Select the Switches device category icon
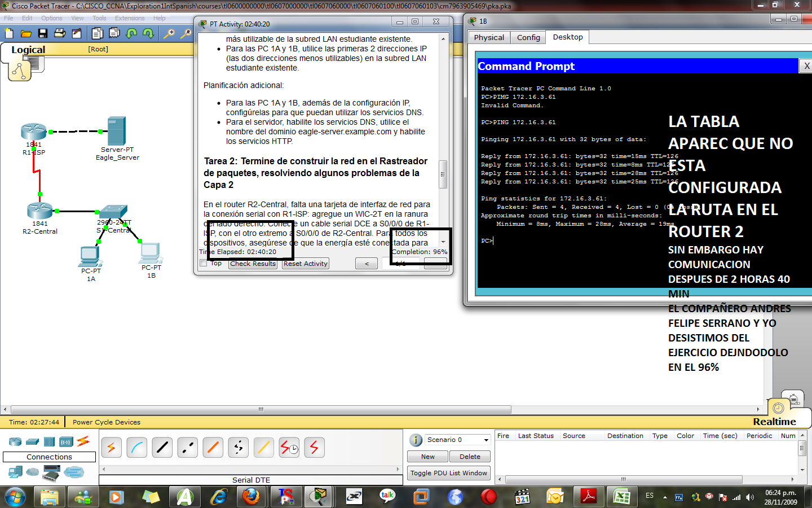Image resolution: width=812 pixels, height=508 pixels. [33, 441]
